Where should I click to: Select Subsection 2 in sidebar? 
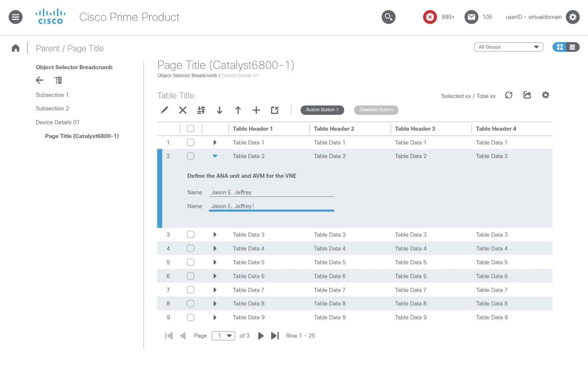52,108
